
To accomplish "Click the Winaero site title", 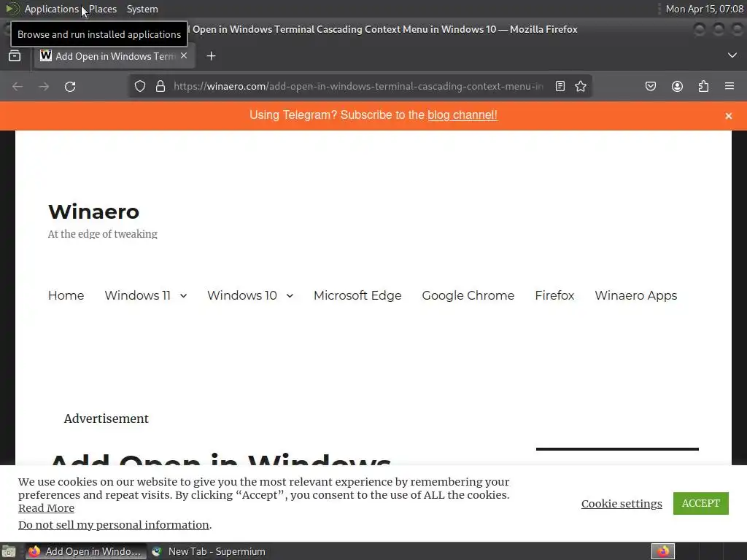I will coord(93,211).
